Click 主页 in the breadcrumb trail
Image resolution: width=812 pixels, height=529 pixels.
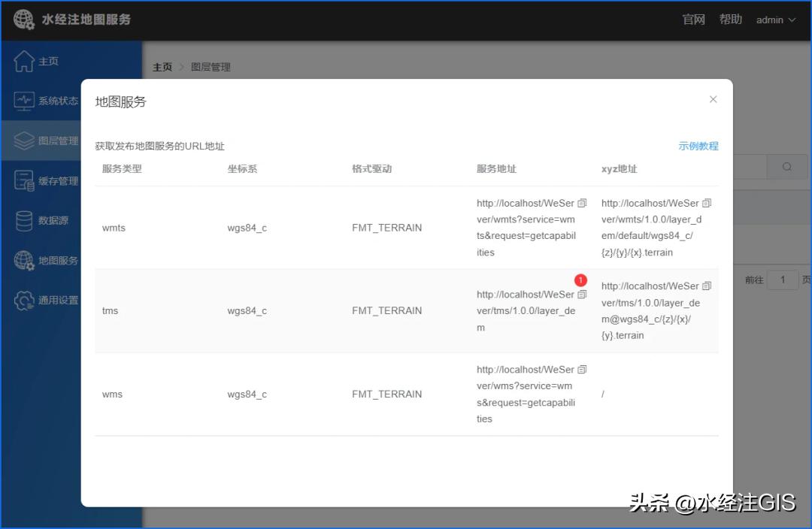tap(162, 67)
